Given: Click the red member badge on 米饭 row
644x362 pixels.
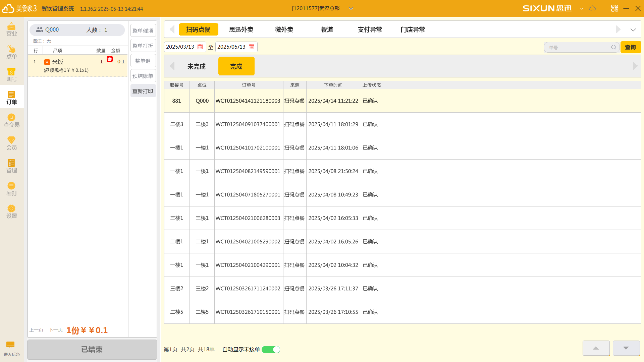Looking at the screenshot, I should 110,59.
